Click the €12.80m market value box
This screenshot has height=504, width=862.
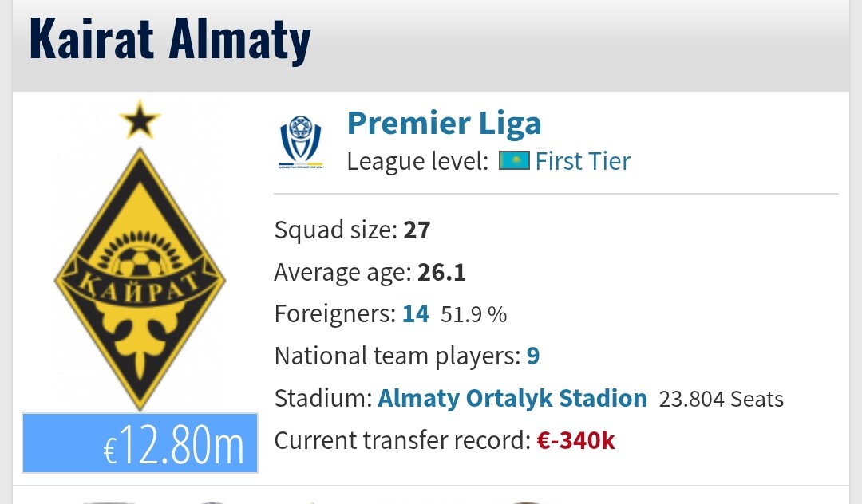pos(140,443)
